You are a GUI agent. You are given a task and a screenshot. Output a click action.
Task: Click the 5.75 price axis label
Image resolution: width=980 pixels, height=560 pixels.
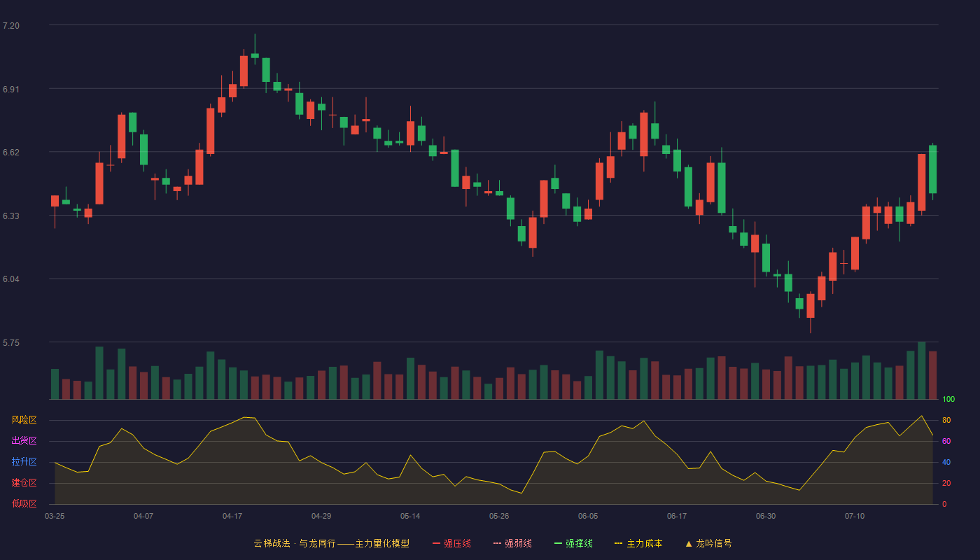[11, 343]
